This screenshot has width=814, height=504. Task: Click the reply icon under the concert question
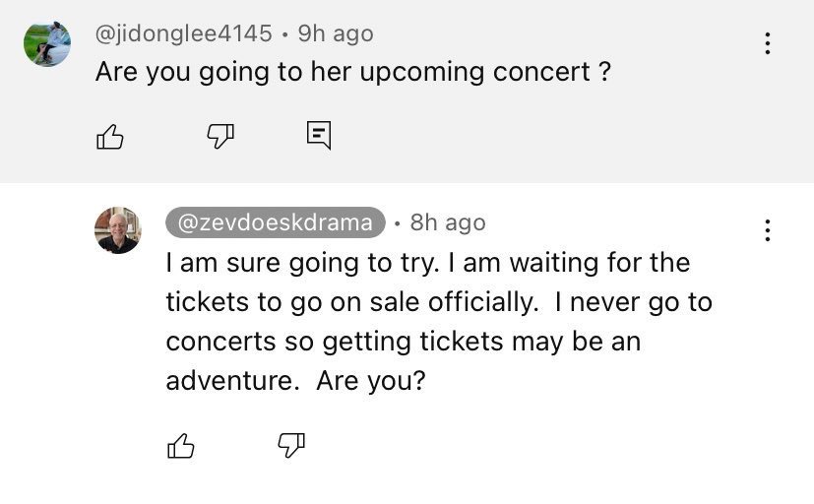click(x=318, y=136)
